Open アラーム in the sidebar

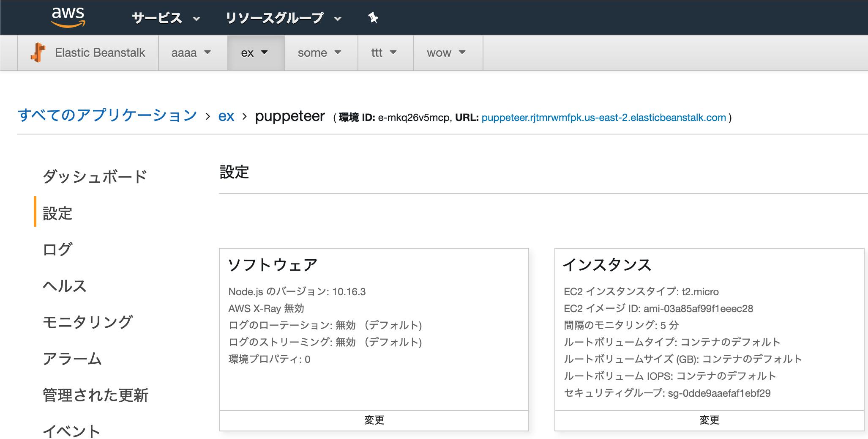tap(72, 359)
